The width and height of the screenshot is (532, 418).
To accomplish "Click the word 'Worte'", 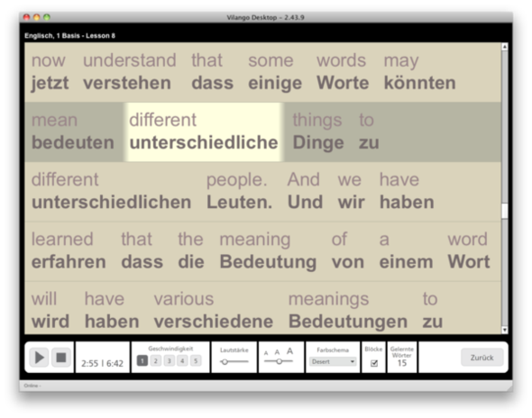I will tap(343, 83).
